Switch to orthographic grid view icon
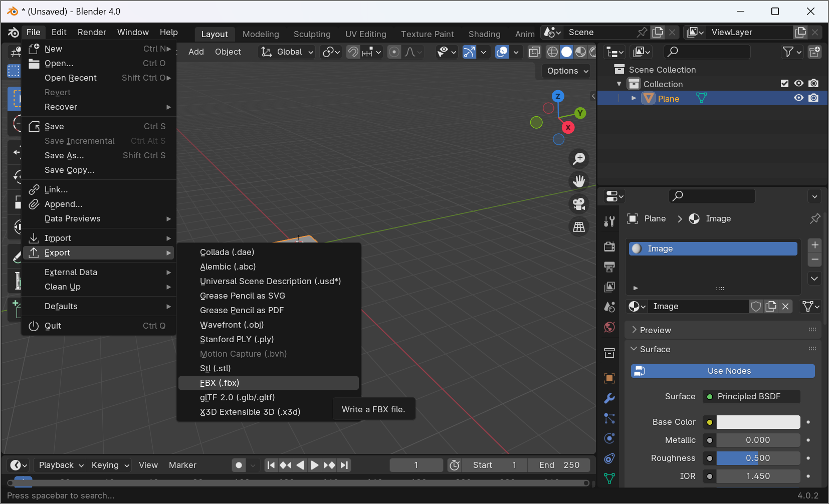Screen dimensions: 829x504 [579, 227]
